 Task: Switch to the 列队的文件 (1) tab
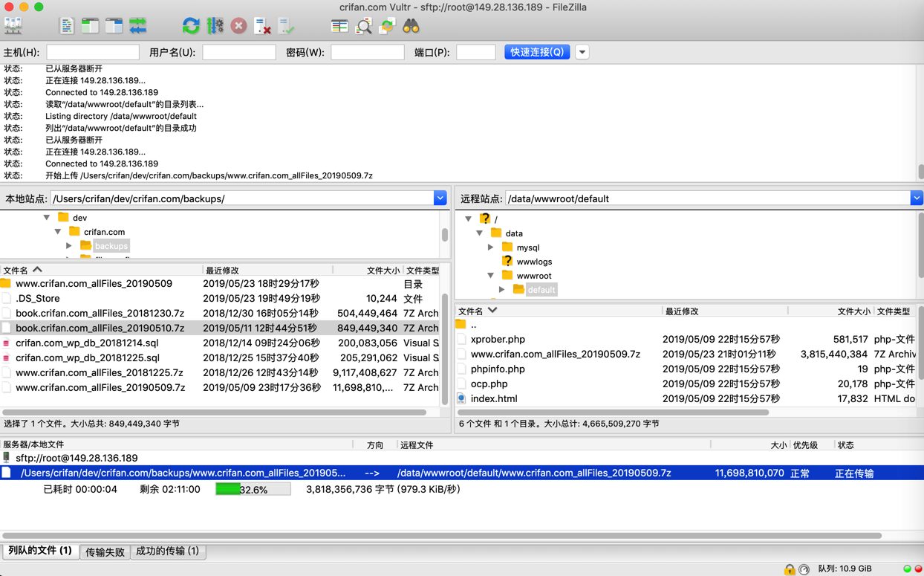tap(40, 551)
